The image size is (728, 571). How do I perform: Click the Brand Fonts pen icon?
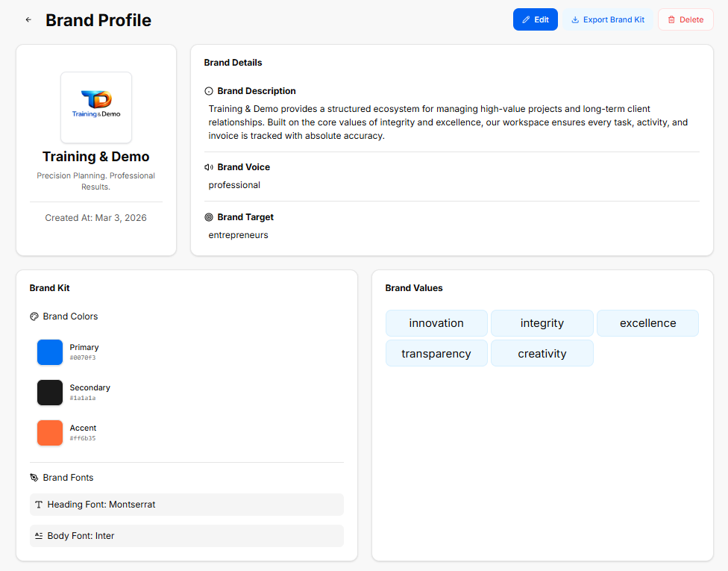(34, 478)
